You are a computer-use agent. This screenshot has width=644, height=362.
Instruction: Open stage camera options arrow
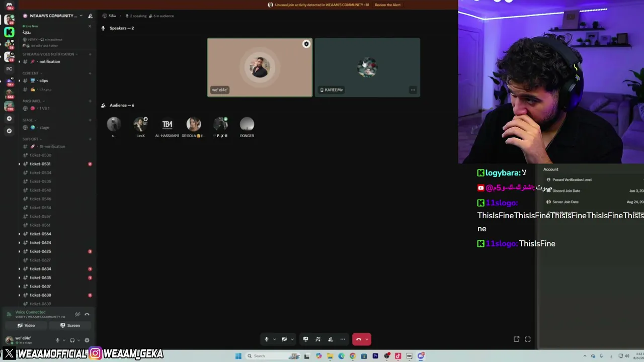tap(292, 339)
